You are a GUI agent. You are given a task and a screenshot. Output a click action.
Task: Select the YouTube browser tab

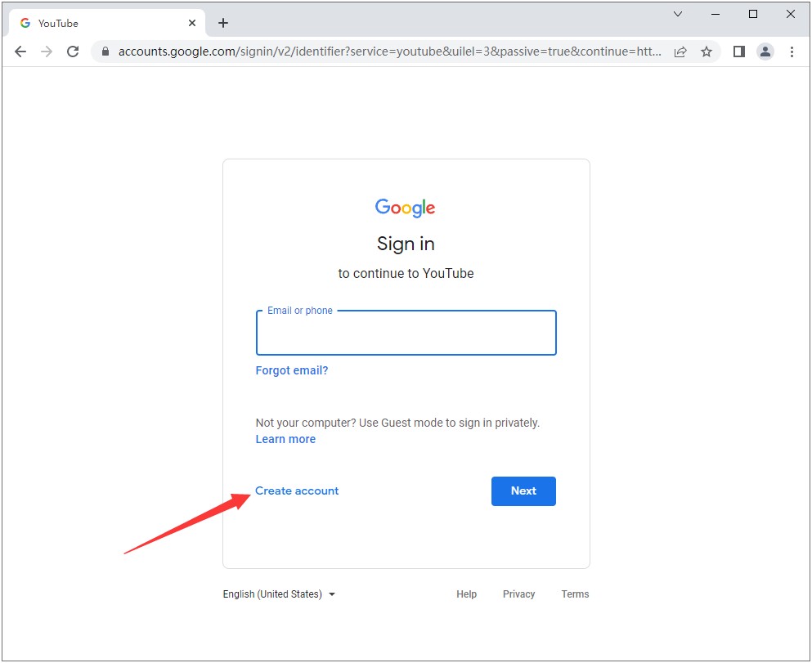[x=98, y=23]
